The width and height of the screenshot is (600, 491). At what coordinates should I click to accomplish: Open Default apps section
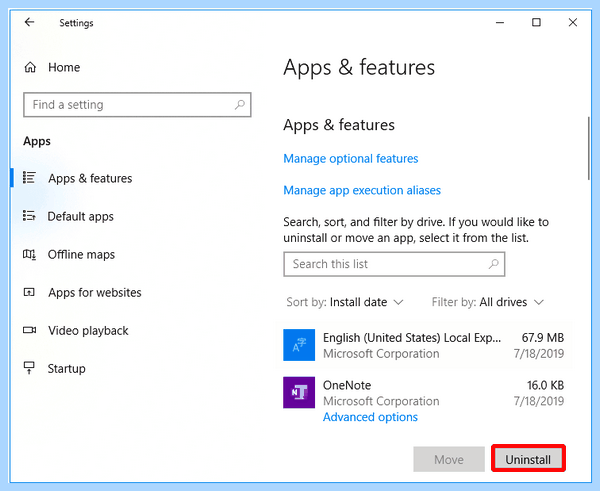tap(80, 217)
